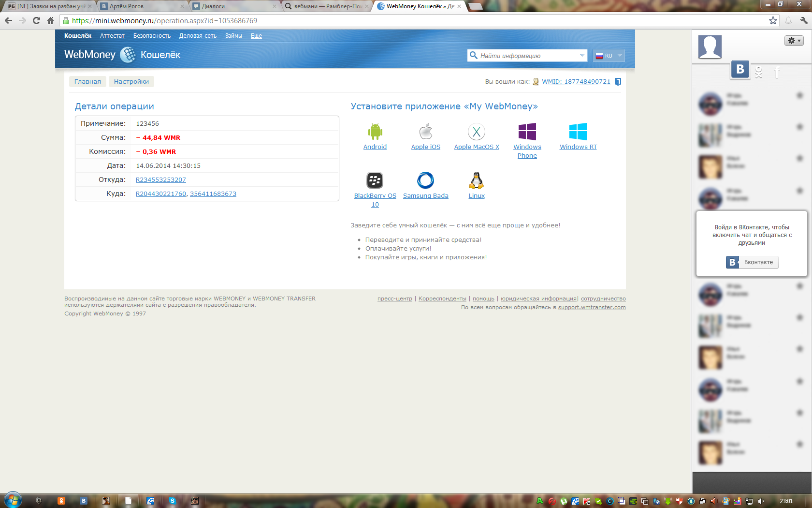Image resolution: width=812 pixels, height=508 pixels.
Task: Click the Вконтакте login button
Action: pyautogui.click(x=752, y=262)
